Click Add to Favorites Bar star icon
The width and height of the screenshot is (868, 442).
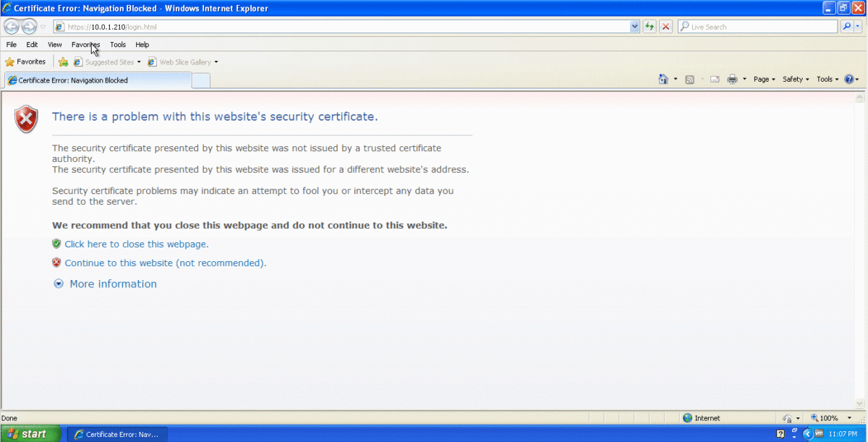64,62
